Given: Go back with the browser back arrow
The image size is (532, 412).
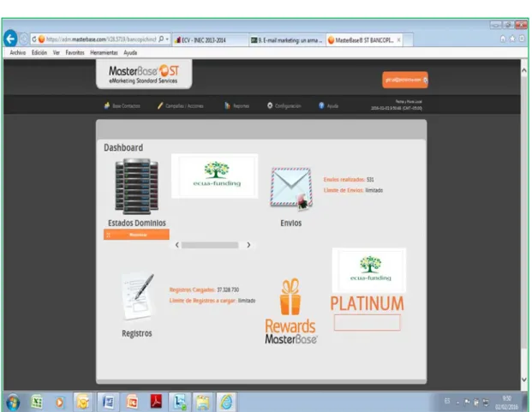Looking at the screenshot, I should pyautogui.click(x=10, y=39).
